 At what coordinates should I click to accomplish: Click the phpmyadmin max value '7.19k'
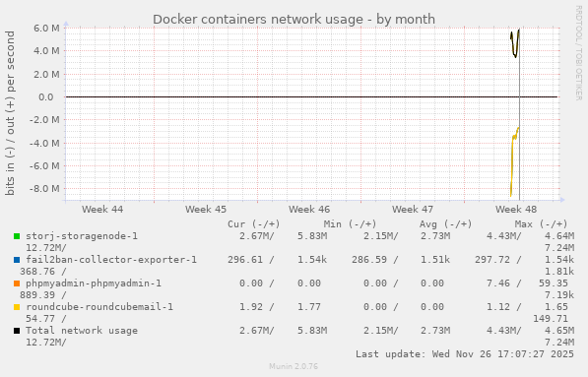[559, 295]
